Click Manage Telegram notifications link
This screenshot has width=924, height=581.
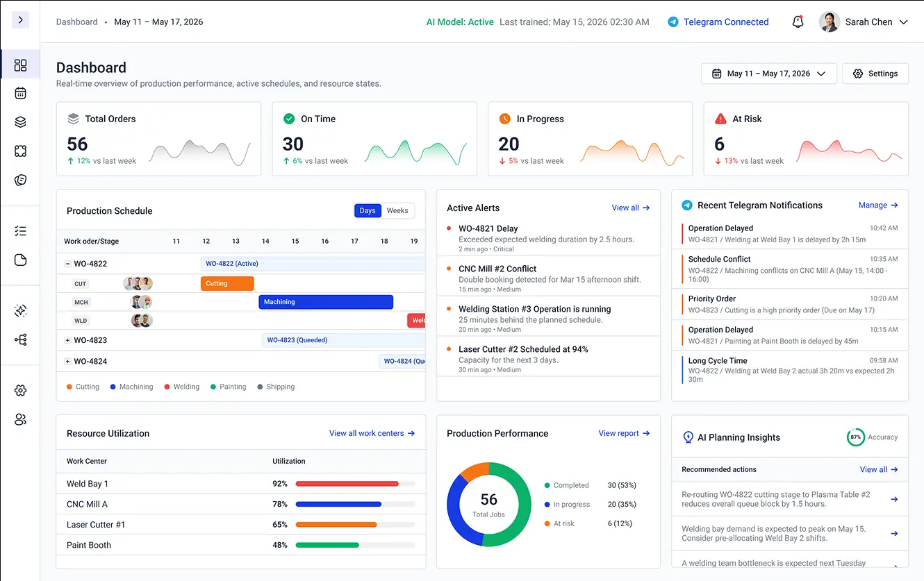878,205
